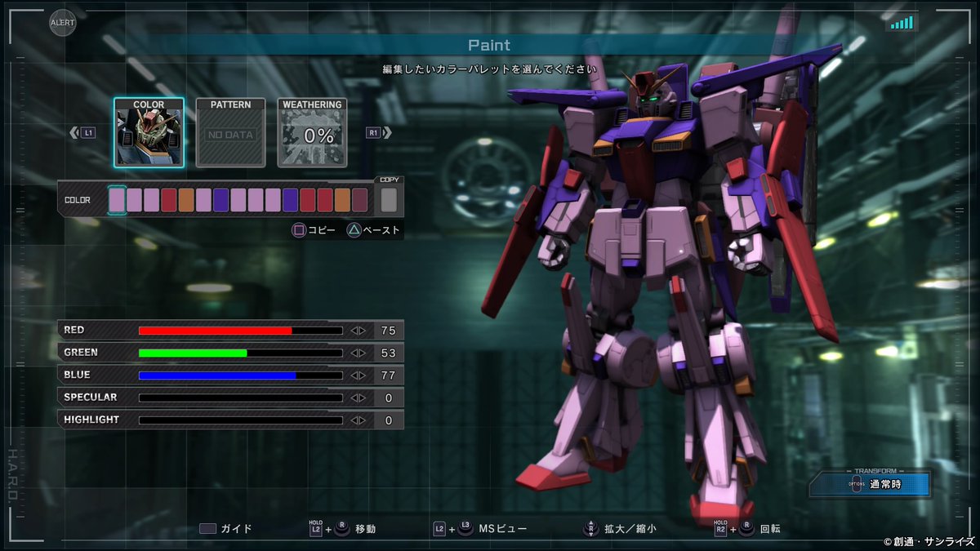Open the WEATHERING tab showing 0%
The height and width of the screenshot is (551, 980).
click(312, 132)
